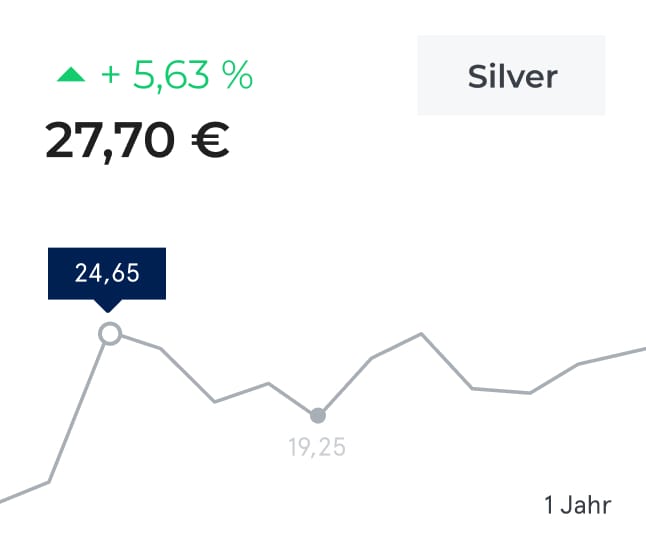Click the dark blue 24,65 tooltip

(x=107, y=273)
